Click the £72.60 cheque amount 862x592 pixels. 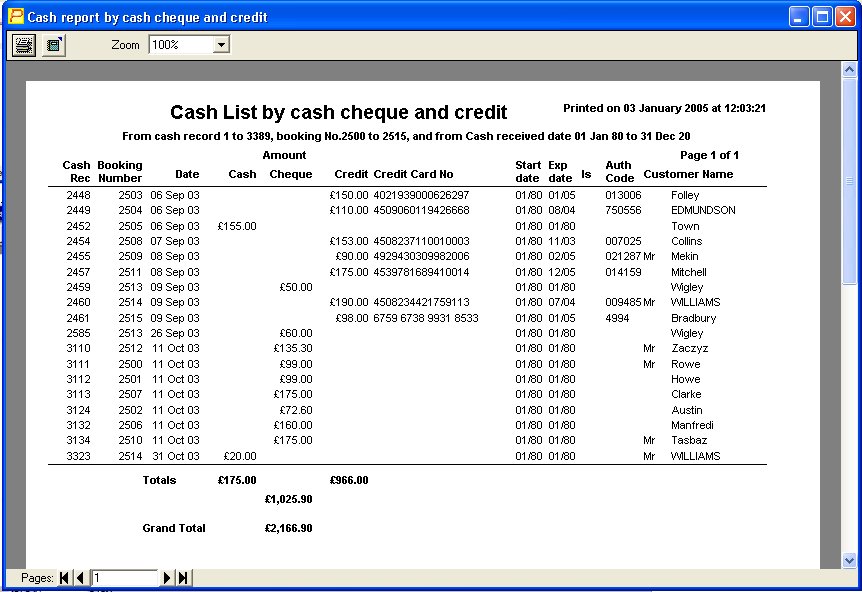pyautogui.click(x=296, y=410)
